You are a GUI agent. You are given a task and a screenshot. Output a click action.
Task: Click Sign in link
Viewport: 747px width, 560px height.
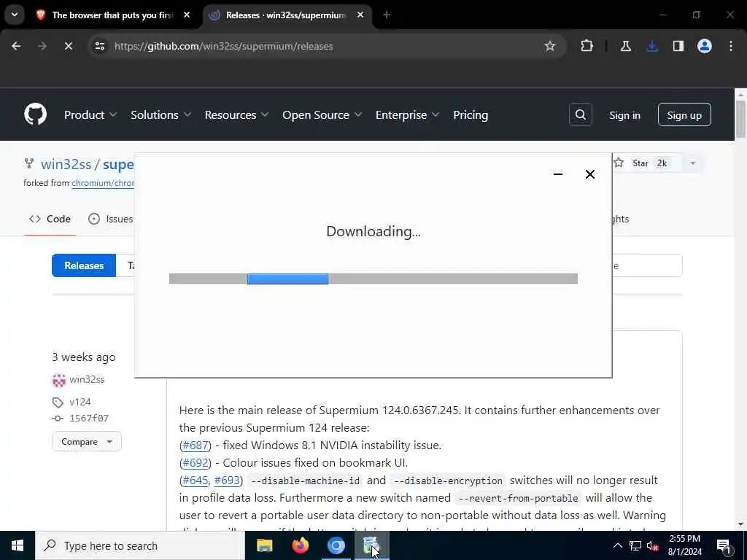point(624,115)
